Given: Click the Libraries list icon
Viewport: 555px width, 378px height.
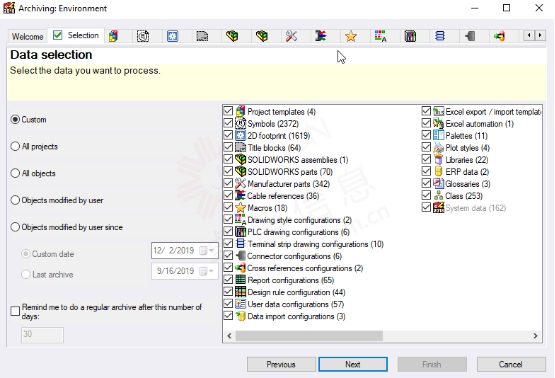Looking at the screenshot, I should (x=438, y=159).
